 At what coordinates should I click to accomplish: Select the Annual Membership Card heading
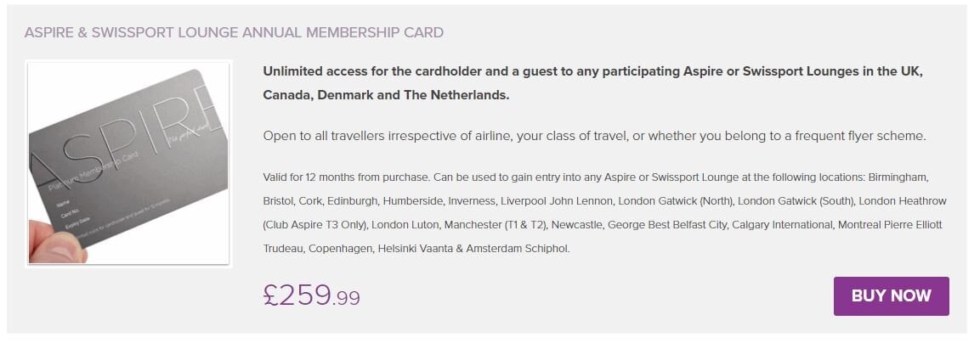coord(234,33)
